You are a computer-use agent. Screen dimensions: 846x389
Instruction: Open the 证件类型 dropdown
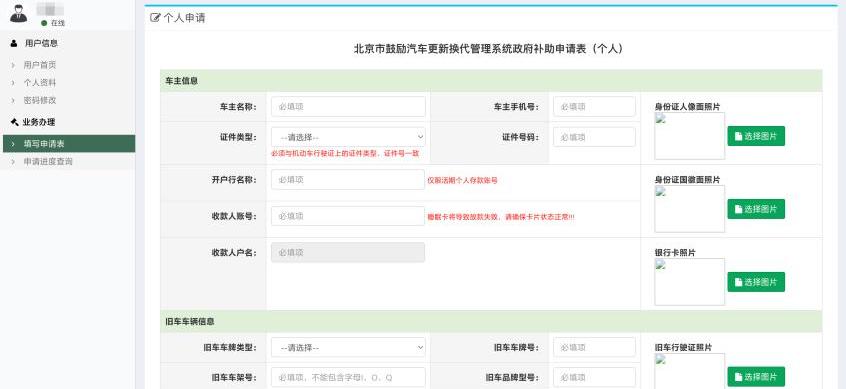click(348, 137)
